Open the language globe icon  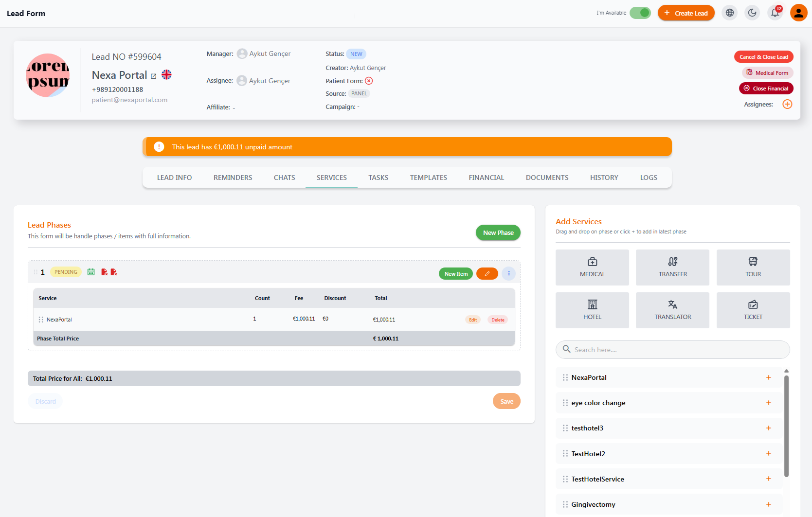click(730, 13)
